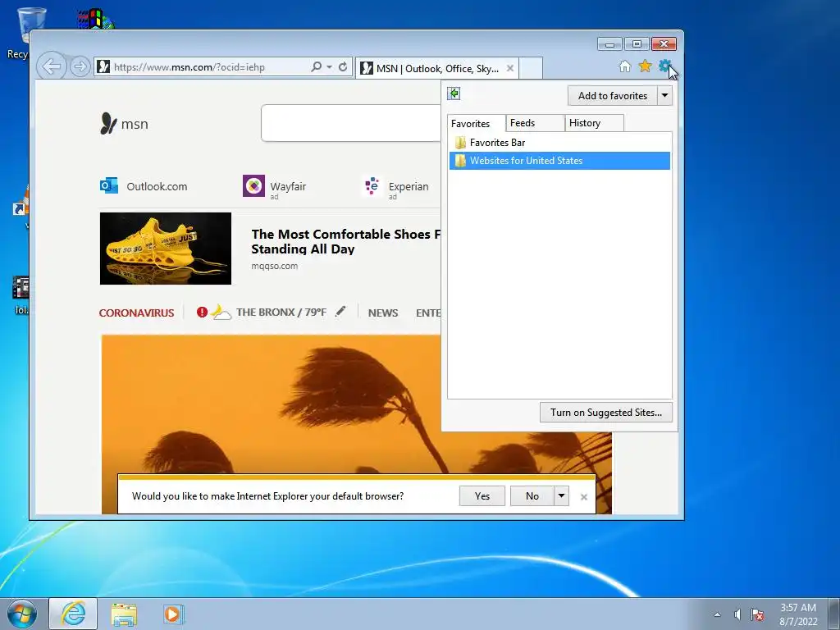Open The Bronx 79°F weather
This screenshot has width=840, height=630.
coord(281,313)
